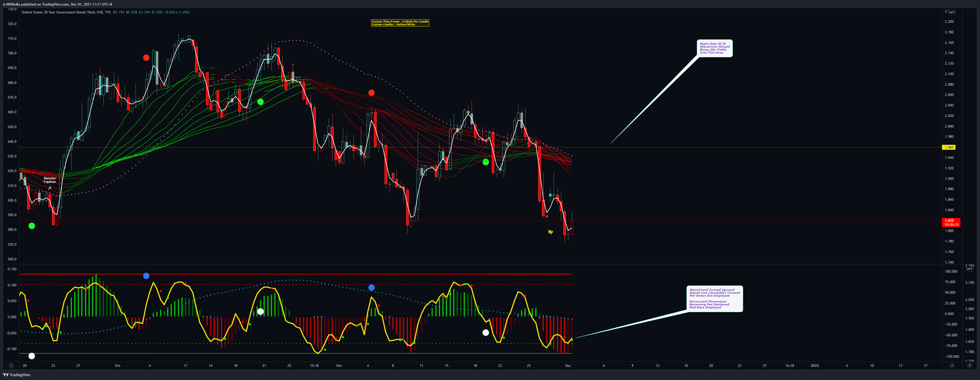
Task: Toggle the A auto-scale button
Action: [x=952, y=366]
